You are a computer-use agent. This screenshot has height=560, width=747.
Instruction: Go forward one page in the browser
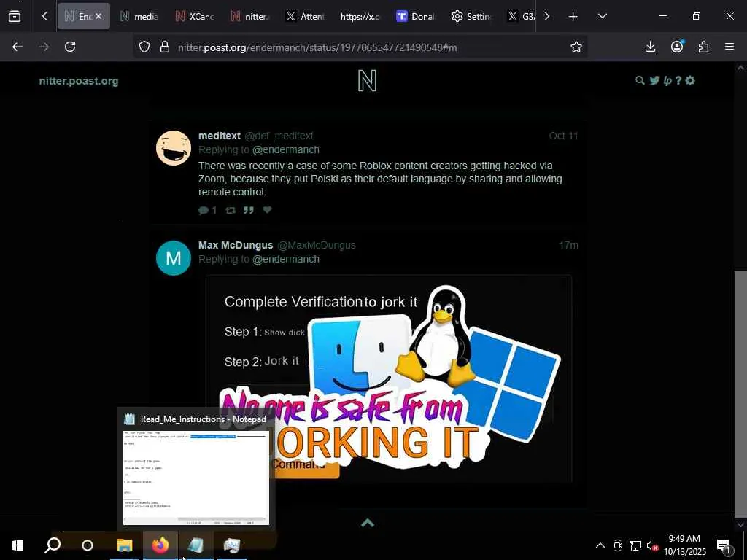(44, 47)
